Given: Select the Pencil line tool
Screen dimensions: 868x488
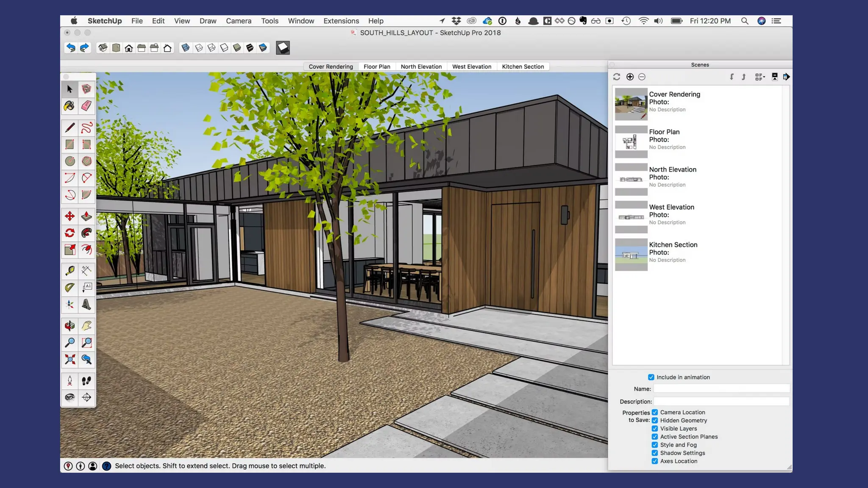Looking at the screenshot, I should pyautogui.click(x=70, y=128).
